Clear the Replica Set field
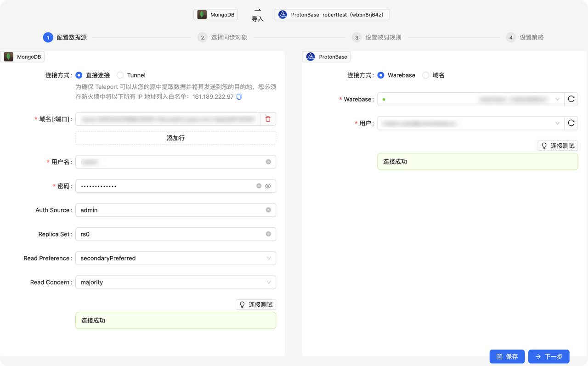 click(268, 234)
